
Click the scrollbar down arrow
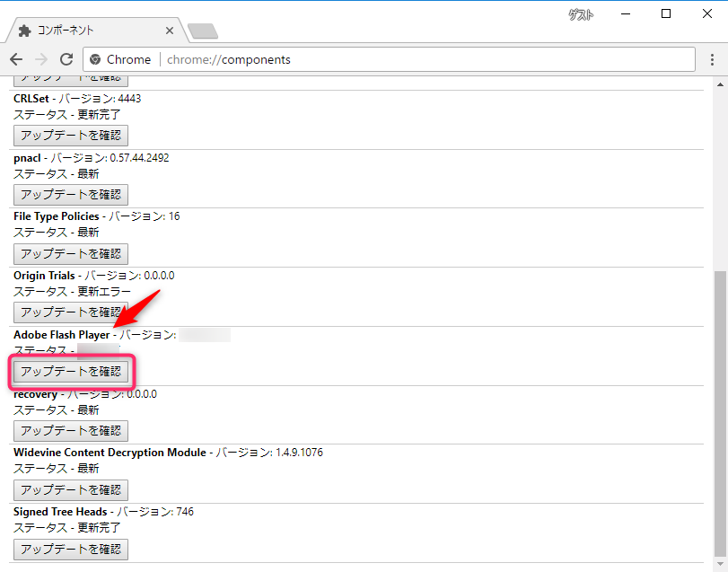(719, 563)
